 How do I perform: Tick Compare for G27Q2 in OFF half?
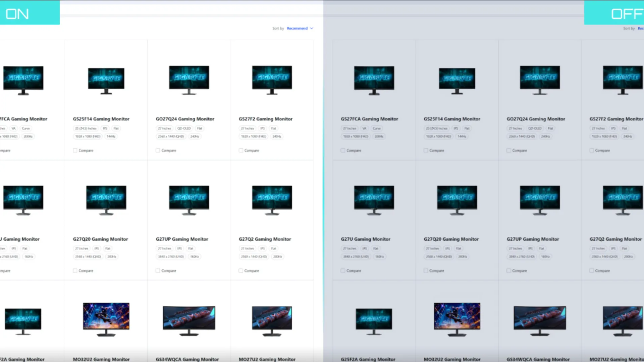592,270
